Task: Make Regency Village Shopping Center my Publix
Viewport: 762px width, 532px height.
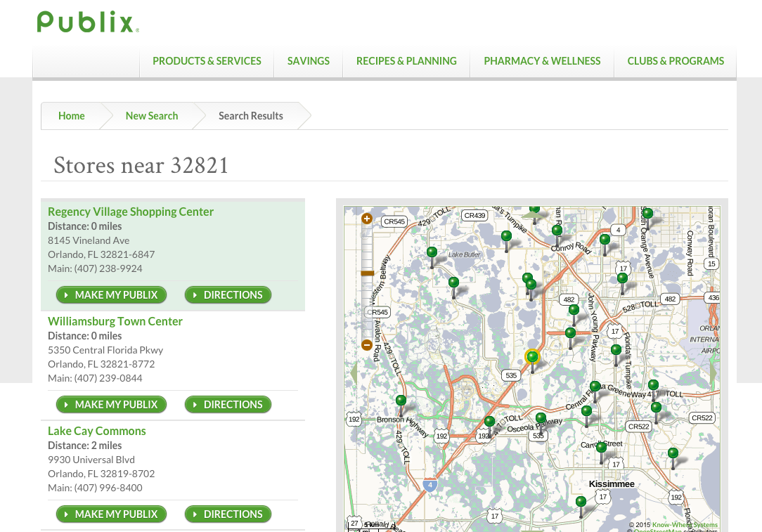Action: [112, 295]
